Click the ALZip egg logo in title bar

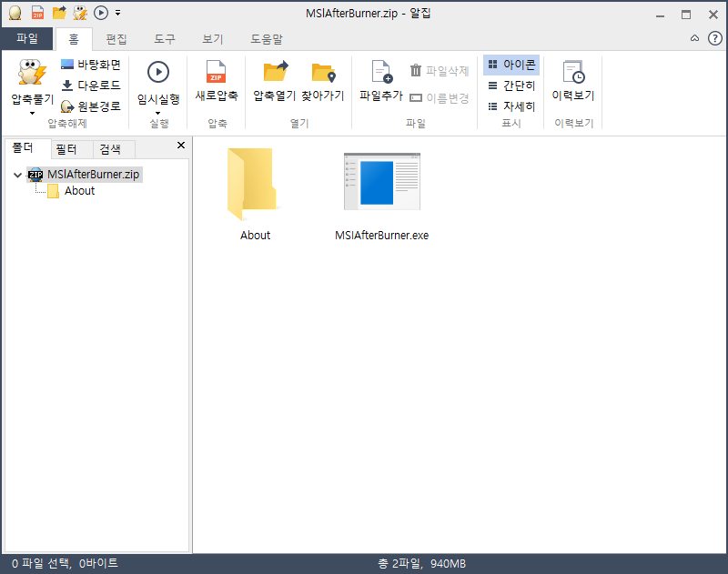pos(15,13)
